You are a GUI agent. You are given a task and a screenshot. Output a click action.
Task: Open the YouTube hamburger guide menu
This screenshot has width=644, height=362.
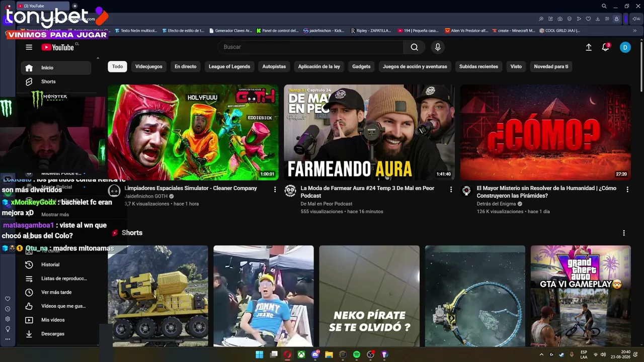click(x=29, y=47)
